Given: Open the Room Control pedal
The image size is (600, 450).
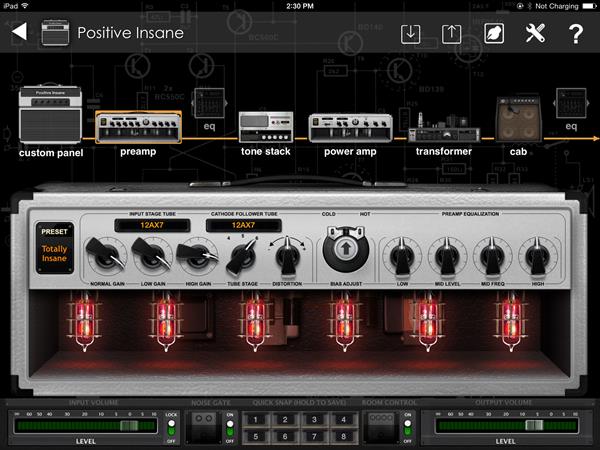Looking at the screenshot, I should pyautogui.click(x=381, y=427).
